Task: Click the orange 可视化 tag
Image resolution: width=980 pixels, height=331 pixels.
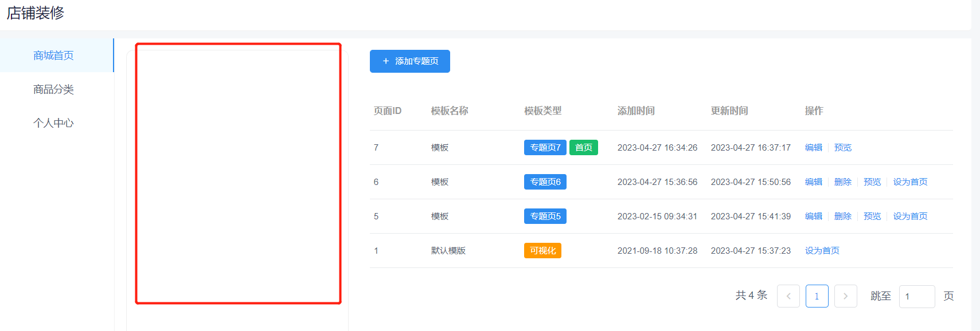Action: [542, 251]
